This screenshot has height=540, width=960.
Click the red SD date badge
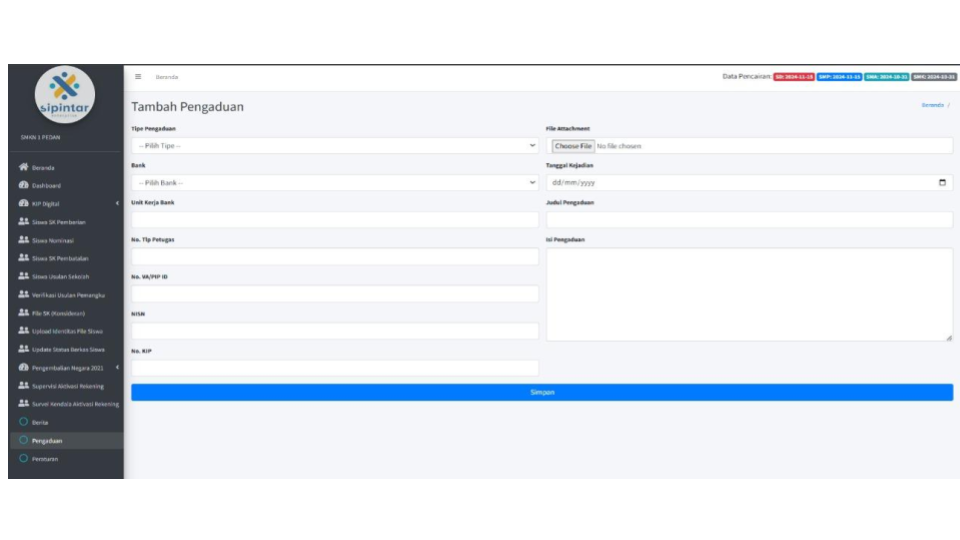794,77
